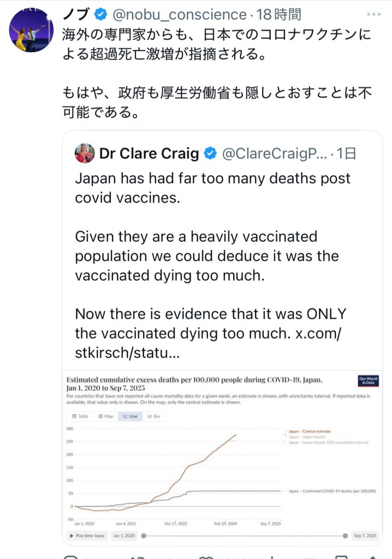The image size is (392, 559).
Task: Select the Bar chart tab
Action: click(155, 416)
